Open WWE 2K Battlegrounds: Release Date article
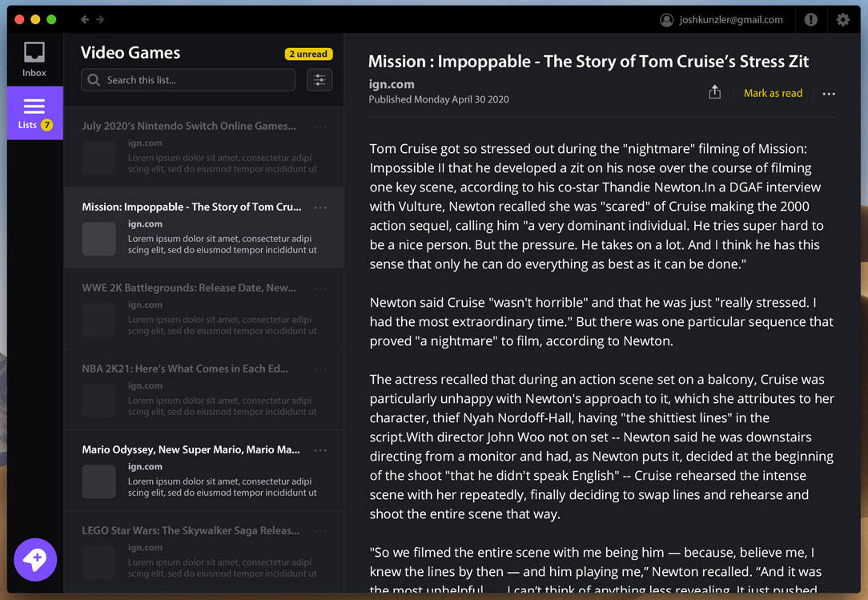Image resolution: width=868 pixels, height=600 pixels. (x=189, y=288)
